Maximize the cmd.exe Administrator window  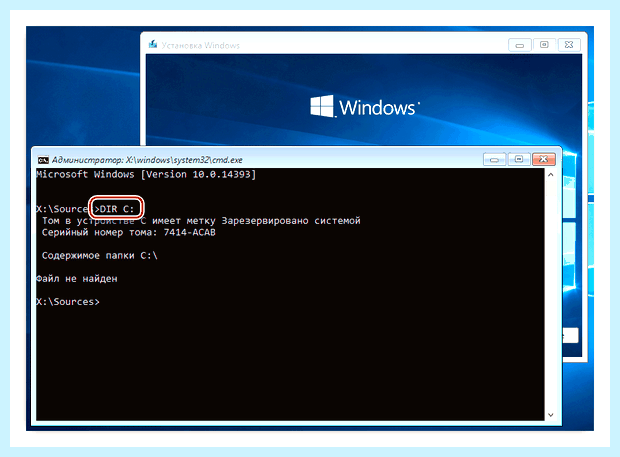point(519,159)
